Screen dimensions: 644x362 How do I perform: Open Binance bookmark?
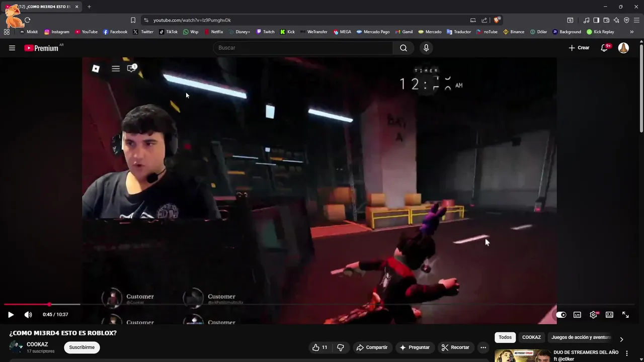[x=514, y=32]
